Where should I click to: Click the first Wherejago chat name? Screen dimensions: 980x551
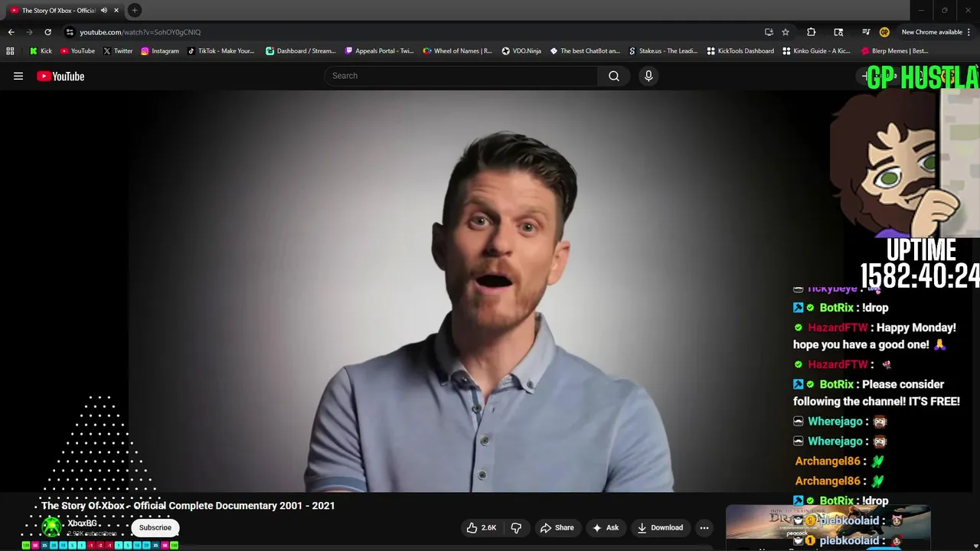835,422
